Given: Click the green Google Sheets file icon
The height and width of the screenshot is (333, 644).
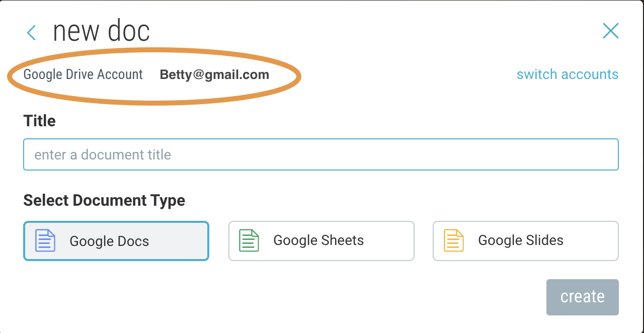Looking at the screenshot, I should 249,240.
